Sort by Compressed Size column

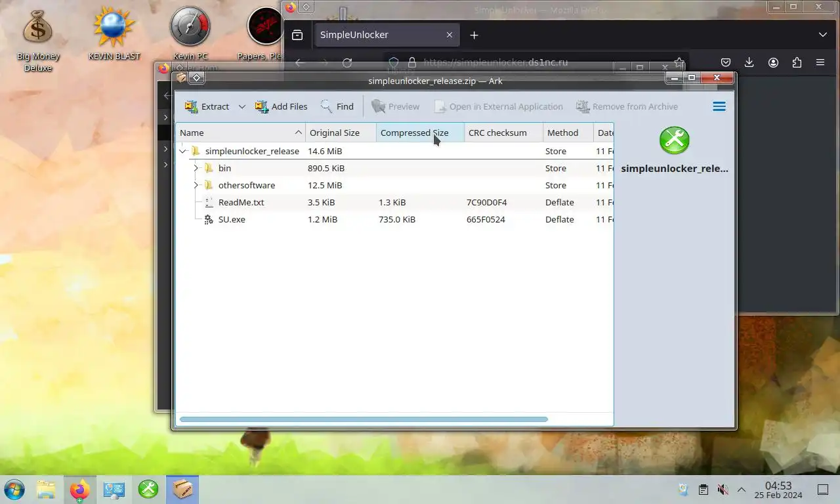pyautogui.click(x=420, y=133)
